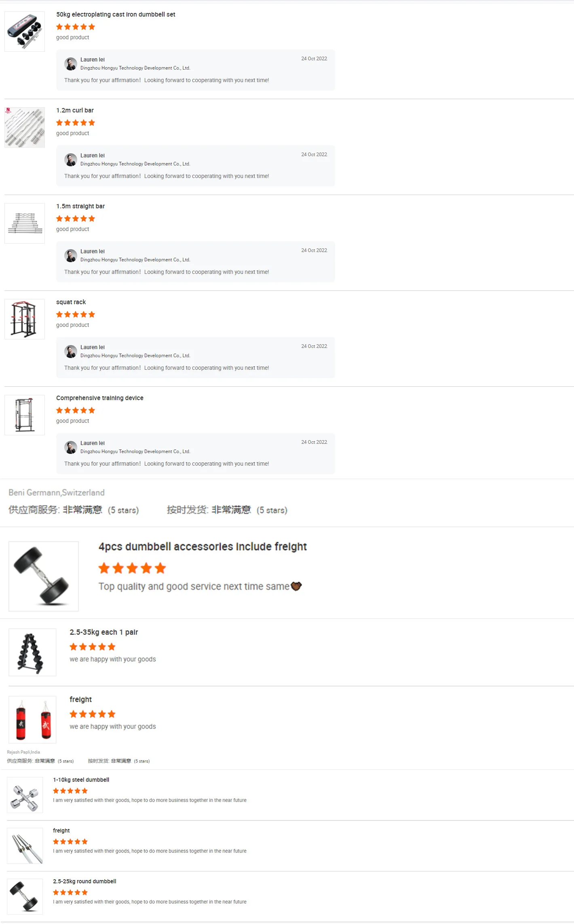This screenshot has height=924, width=574.
Task: Click Lauren lei's avatar under the Comprehensive training device review
Action: pyautogui.click(x=70, y=447)
